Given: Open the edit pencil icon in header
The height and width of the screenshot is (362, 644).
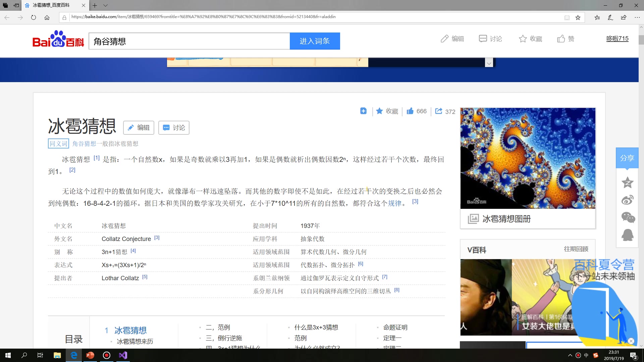Looking at the screenshot, I should (x=444, y=39).
